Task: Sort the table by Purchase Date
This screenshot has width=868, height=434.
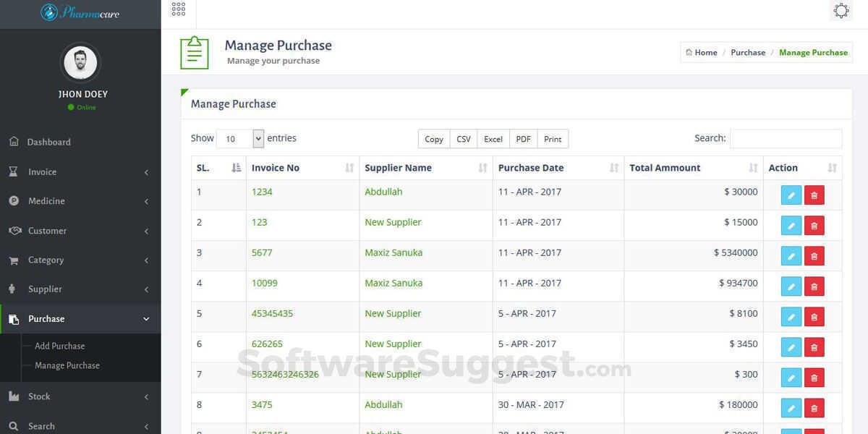Action: click(558, 168)
